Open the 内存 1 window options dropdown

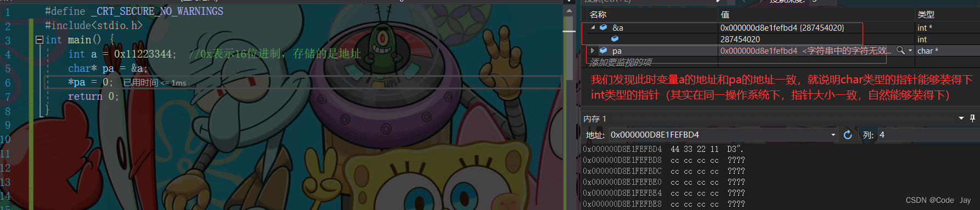point(961,118)
